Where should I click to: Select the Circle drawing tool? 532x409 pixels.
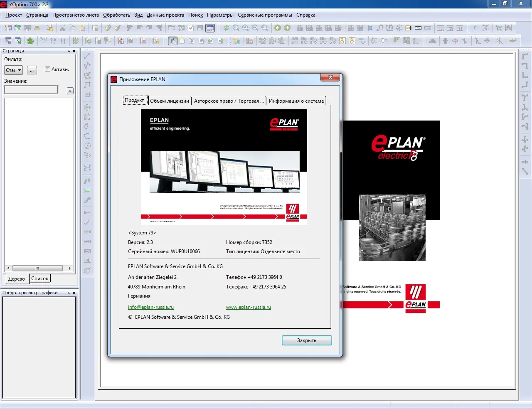point(87,107)
